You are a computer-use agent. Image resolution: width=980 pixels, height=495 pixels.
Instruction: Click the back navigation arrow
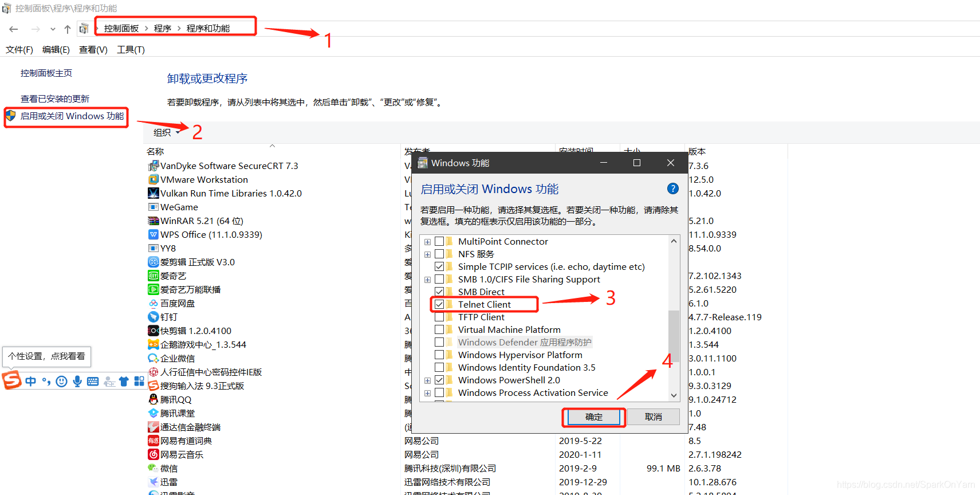(x=14, y=29)
